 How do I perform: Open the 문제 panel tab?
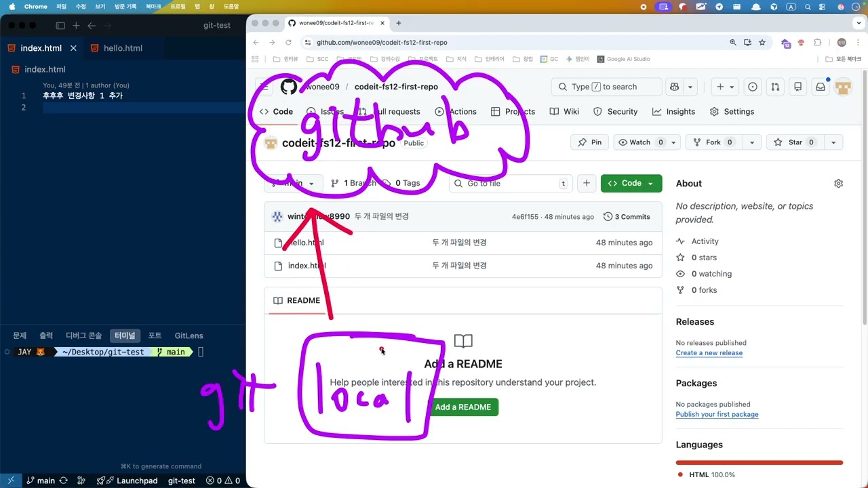(x=20, y=335)
